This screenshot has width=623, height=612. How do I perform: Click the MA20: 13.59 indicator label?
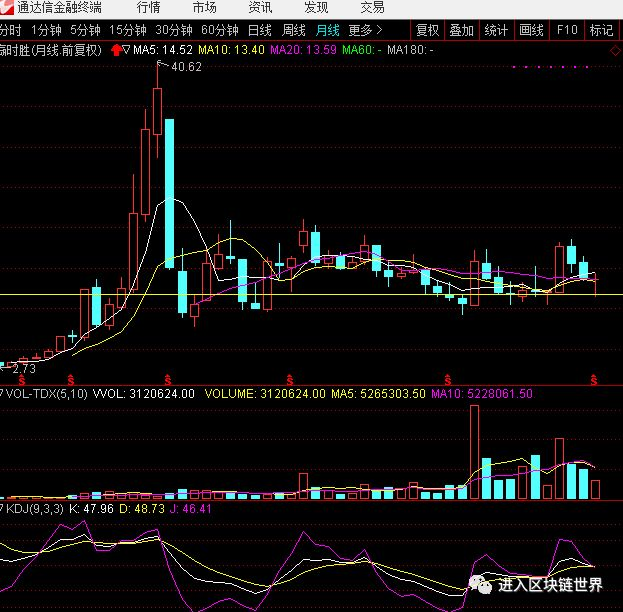click(303, 50)
